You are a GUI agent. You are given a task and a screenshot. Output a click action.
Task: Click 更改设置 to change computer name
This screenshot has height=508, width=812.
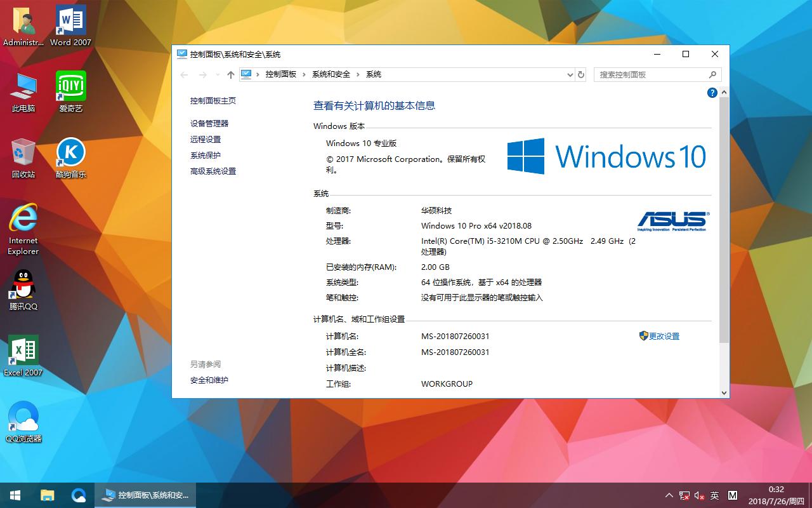pos(663,336)
